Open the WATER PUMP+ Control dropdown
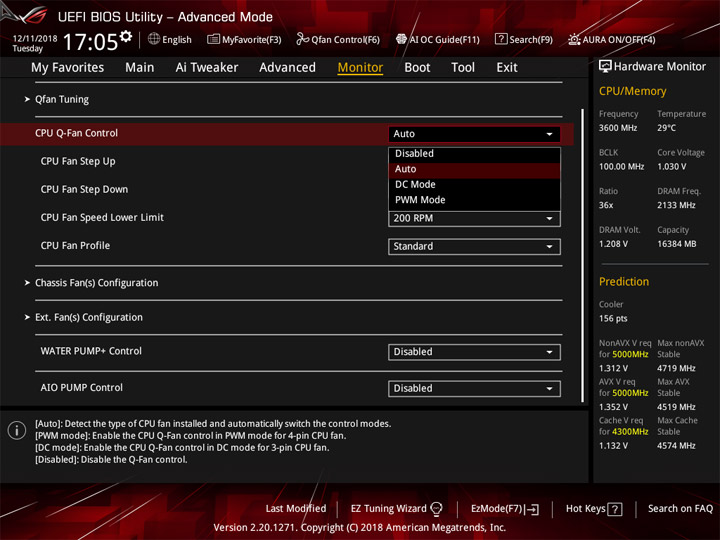This screenshot has width=720, height=540. 474,352
